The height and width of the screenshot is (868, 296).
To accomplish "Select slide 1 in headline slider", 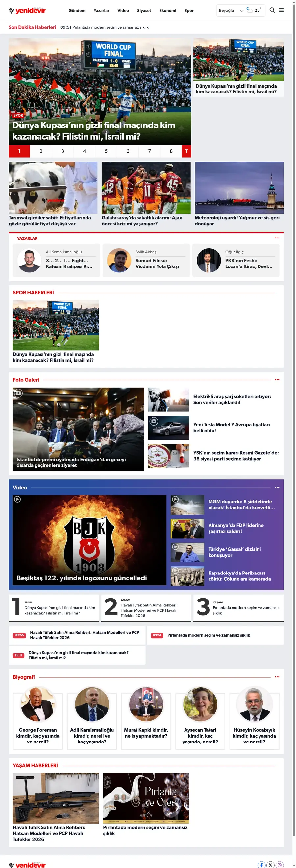I will 19,151.
